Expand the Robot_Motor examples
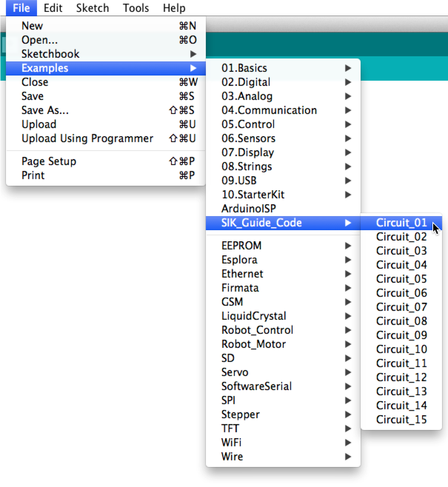This screenshot has height=487, width=448. coord(283,344)
